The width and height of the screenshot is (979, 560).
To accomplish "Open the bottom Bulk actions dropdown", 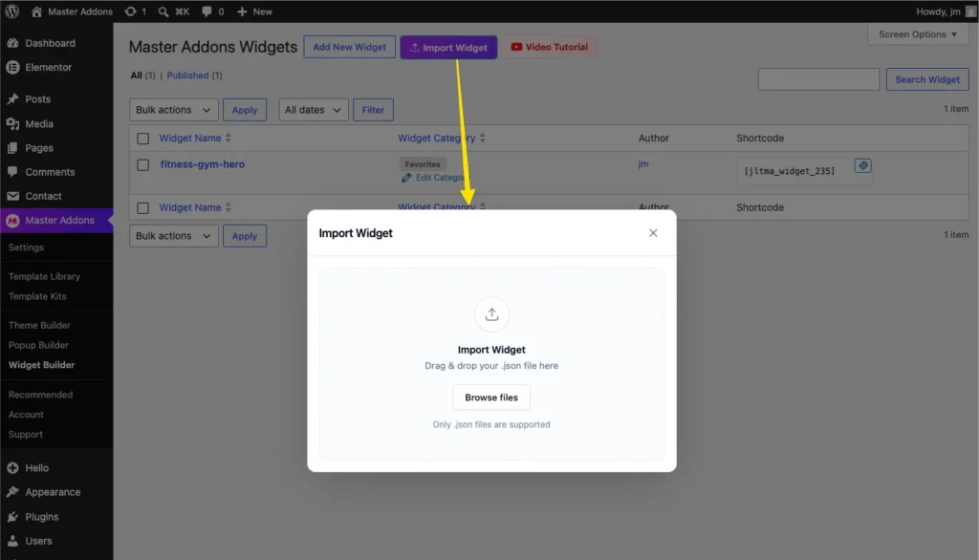I will tap(174, 236).
